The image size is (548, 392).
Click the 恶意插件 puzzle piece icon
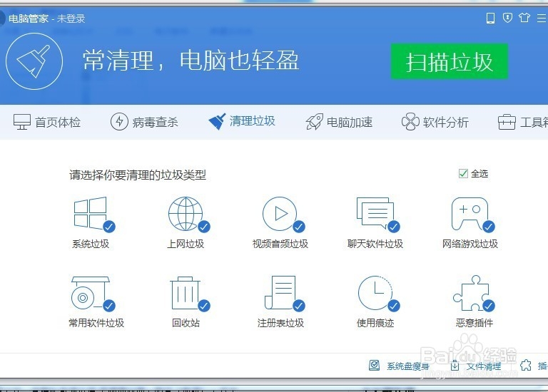[x=471, y=293]
